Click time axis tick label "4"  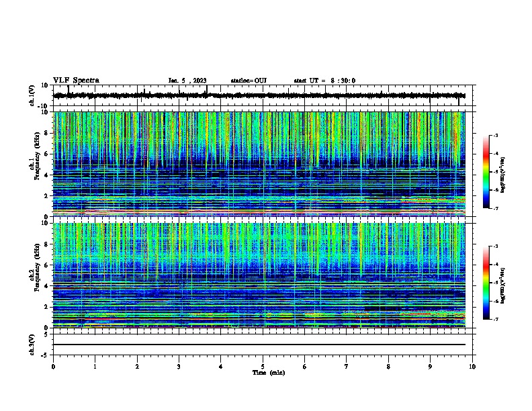[221, 367]
